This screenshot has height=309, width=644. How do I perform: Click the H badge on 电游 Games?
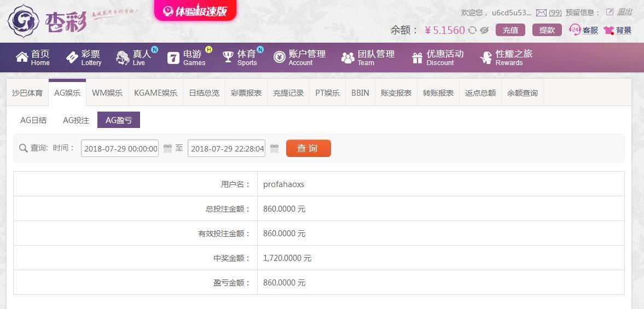pyautogui.click(x=208, y=50)
